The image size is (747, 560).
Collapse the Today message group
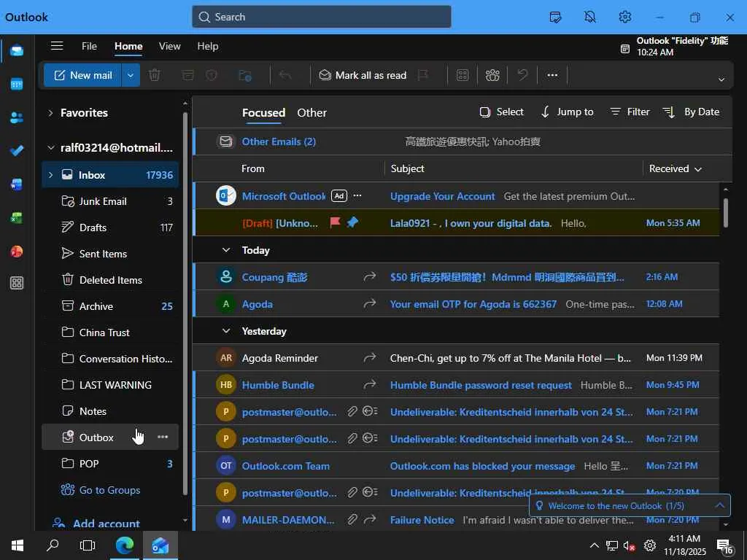226,250
